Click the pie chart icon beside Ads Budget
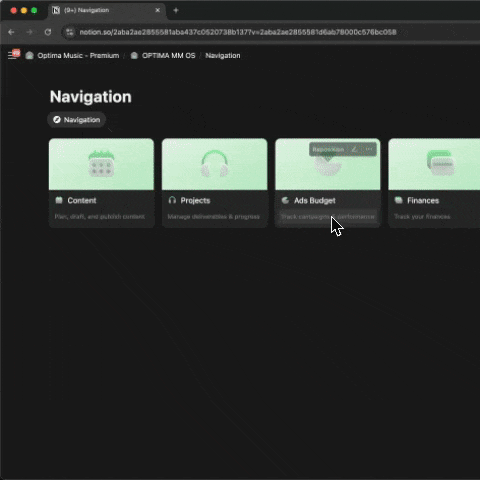480x480 pixels. pos(285,200)
